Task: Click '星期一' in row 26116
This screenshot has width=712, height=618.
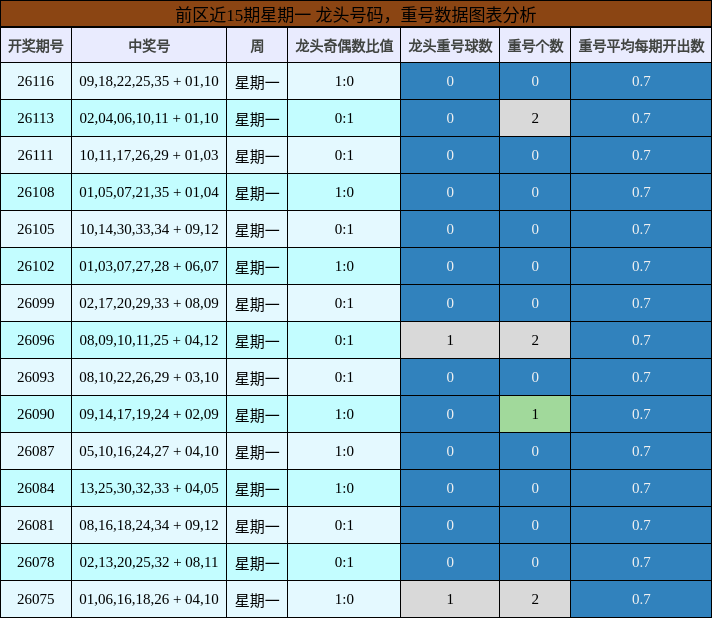Action: tap(257, 83)
